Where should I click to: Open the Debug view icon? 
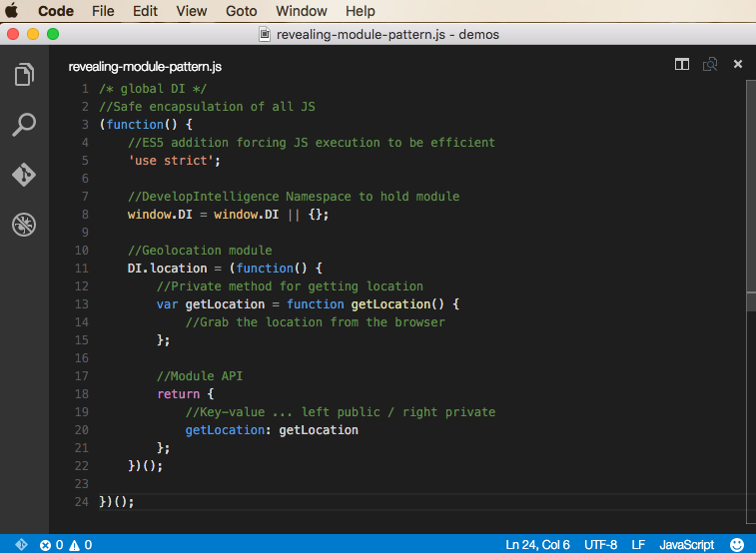pos(24,225)
